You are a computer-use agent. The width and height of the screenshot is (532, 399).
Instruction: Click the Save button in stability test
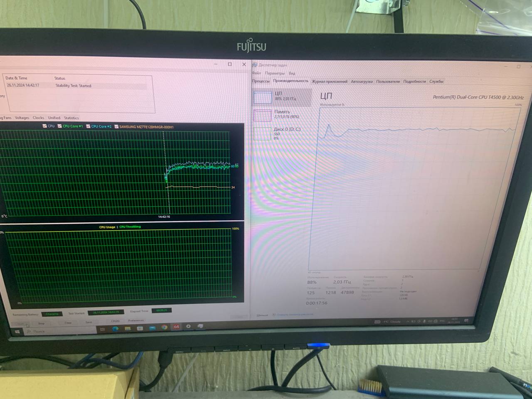tap(89, 322)
